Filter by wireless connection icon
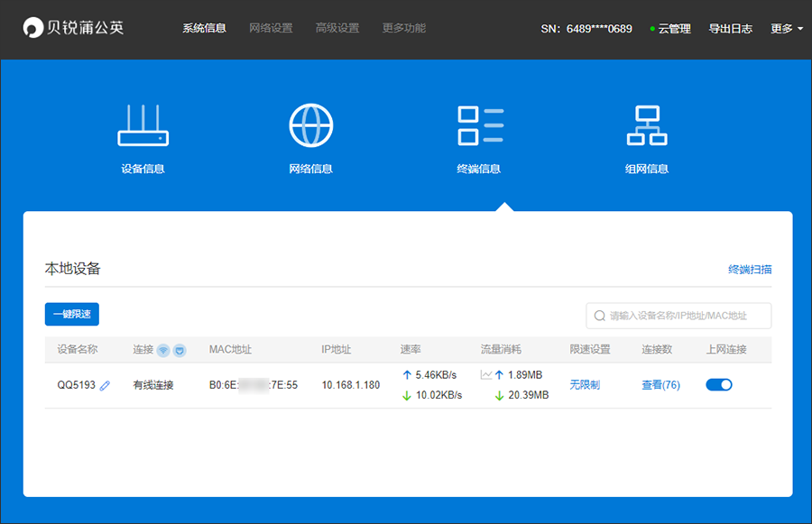Viewport: 812px width, 524px height. tap(163, 351)
